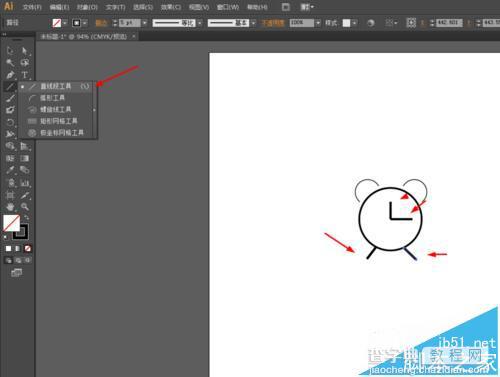Select the Magic Wand tool

pos(10,63)
